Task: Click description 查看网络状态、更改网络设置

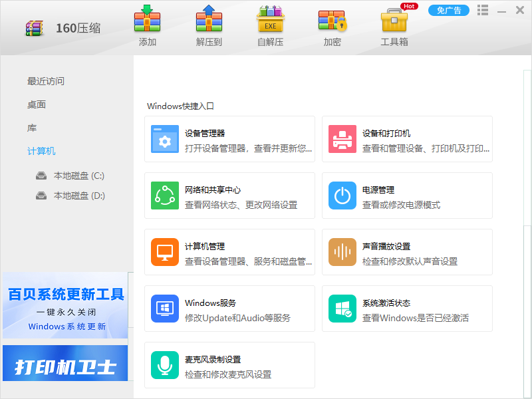Action: pyautogui.click(x=241, y=205)
